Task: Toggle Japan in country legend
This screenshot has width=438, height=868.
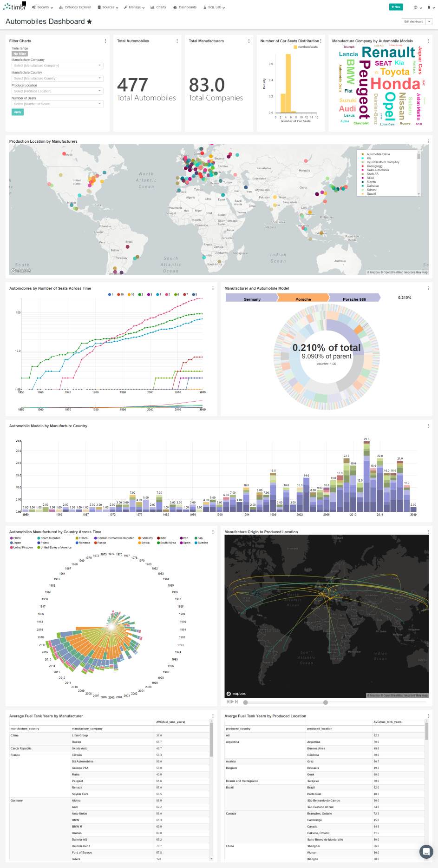Action: tap(15, 543)
